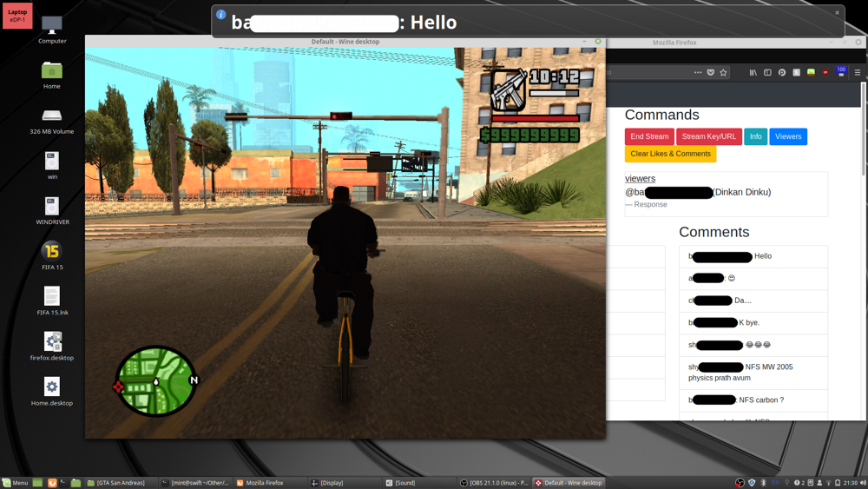Click the volume tray icon
The height and width of the screenshot is (489, 868).
[864, 483]
